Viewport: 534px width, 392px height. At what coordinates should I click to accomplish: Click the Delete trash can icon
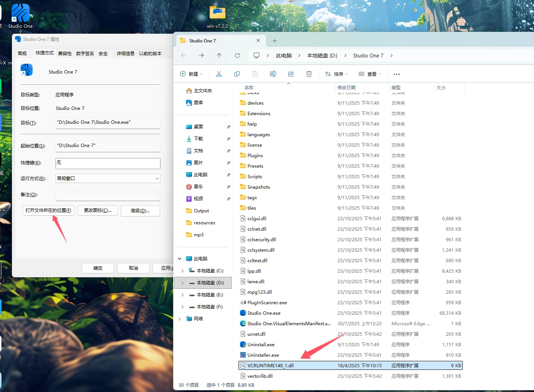309,74
